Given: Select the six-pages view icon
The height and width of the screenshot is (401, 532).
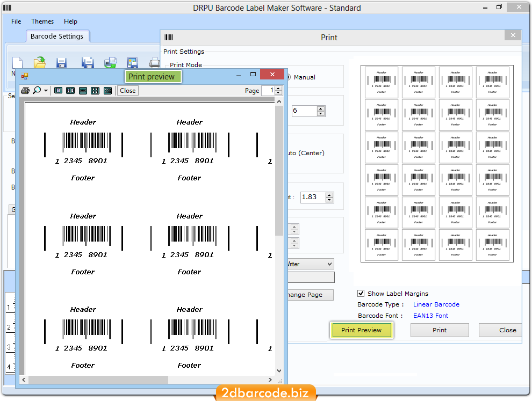Looking at the screenshot, I should point(107,91).
